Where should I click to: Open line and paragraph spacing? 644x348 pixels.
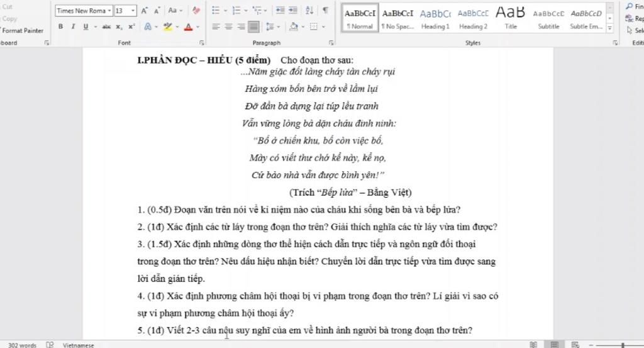270,26
